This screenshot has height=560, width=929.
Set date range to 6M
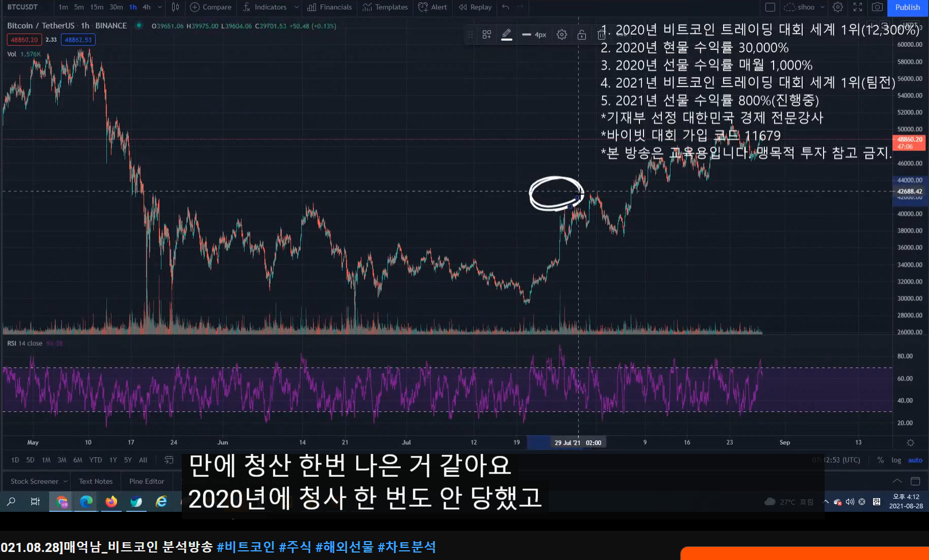[x=77, y=460]
